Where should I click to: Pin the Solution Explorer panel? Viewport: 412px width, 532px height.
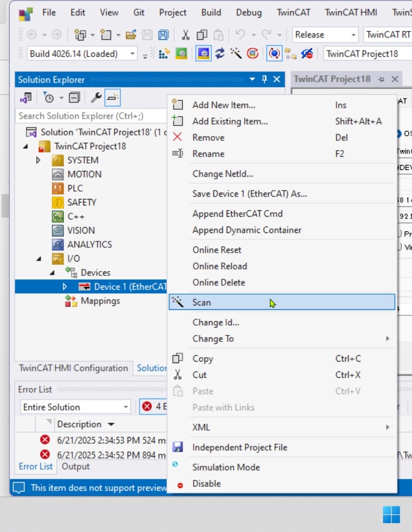[264, 79]
